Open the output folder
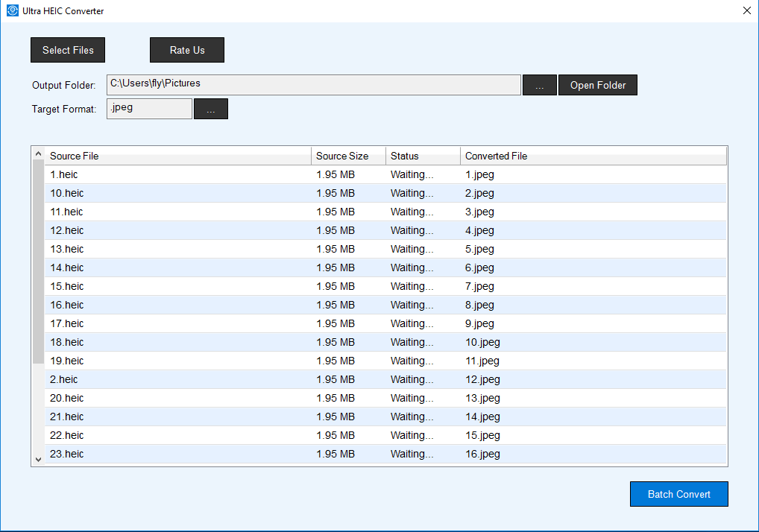Image resolution: width=759 pixels, height=532 pixels. [x=598, y=85]
